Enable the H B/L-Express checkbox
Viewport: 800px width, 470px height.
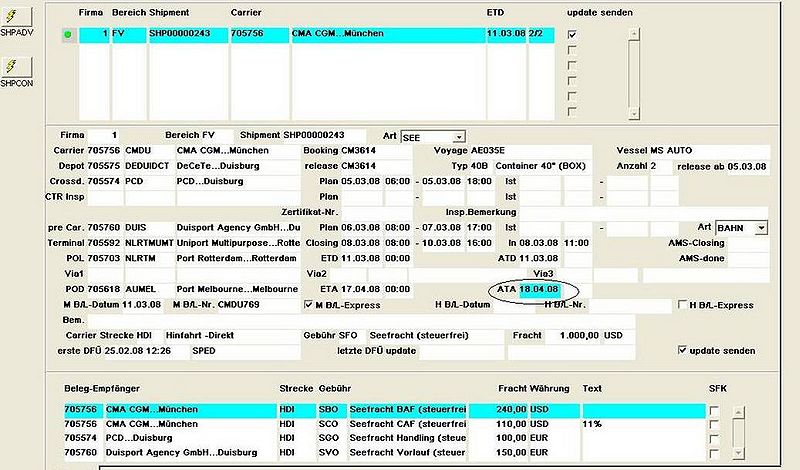[x=682, y=305]
